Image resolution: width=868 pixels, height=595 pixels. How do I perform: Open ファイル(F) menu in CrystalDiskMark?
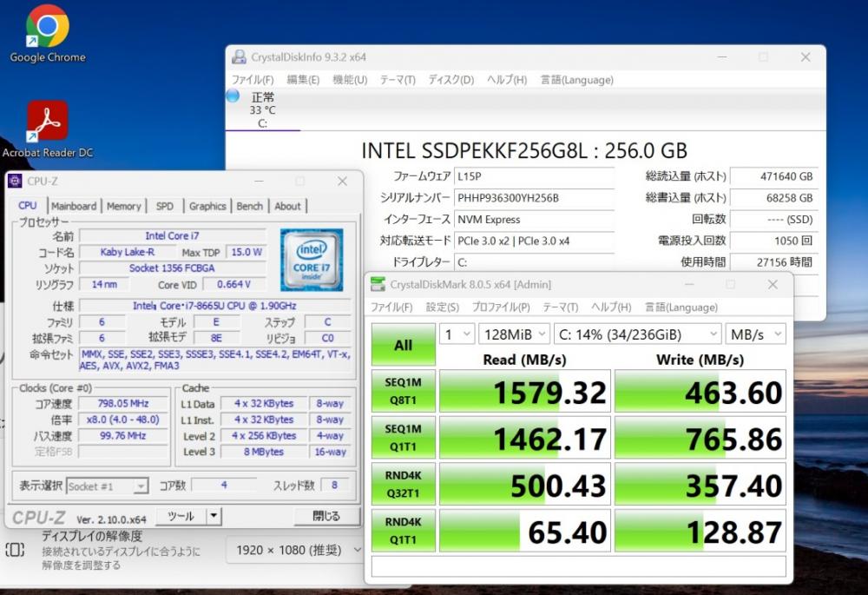coord(391,307)
